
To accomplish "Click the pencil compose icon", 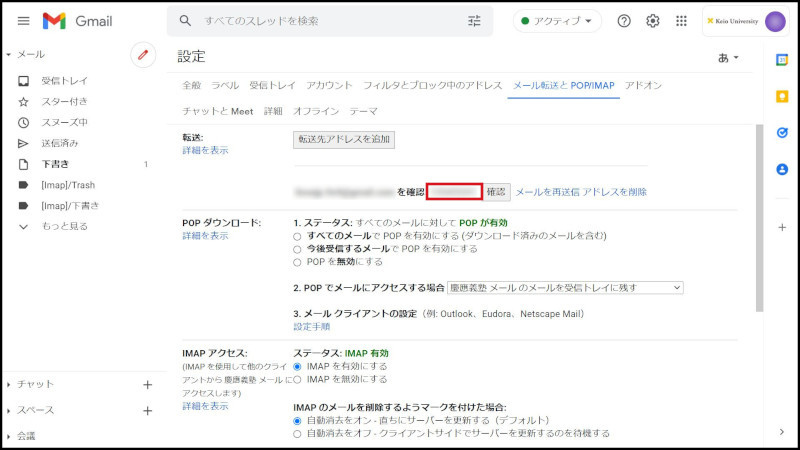I will point(143,55).
